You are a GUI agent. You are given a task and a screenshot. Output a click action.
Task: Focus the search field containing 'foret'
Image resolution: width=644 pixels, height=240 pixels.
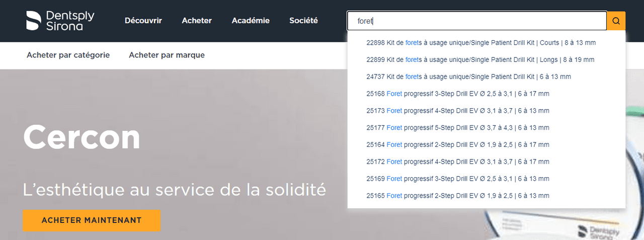point(476,21)
